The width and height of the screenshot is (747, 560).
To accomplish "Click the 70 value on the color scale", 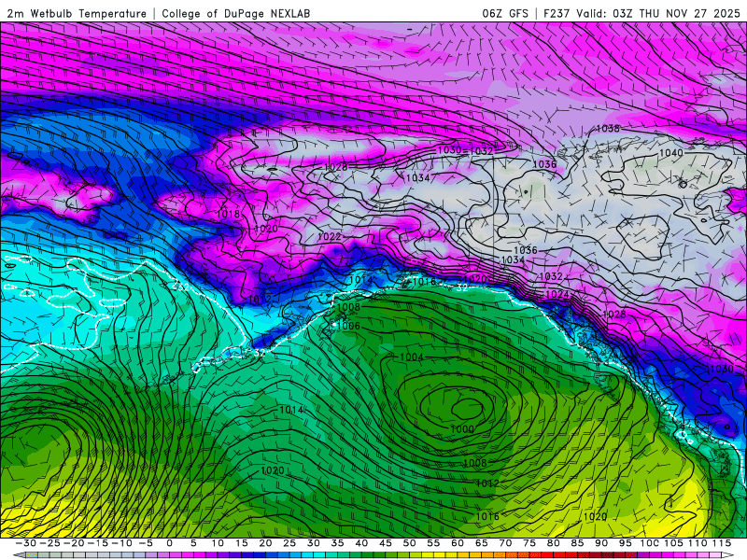I will (505, 543).
